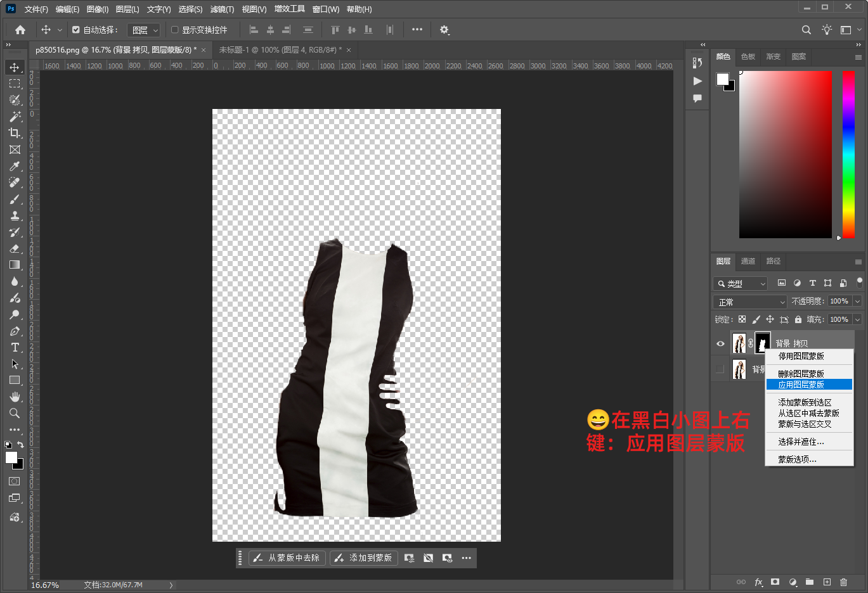Select the Hand tool
The width and height of the screenshot is (868, 593).
pyautogui.click(x=15, y=397)
